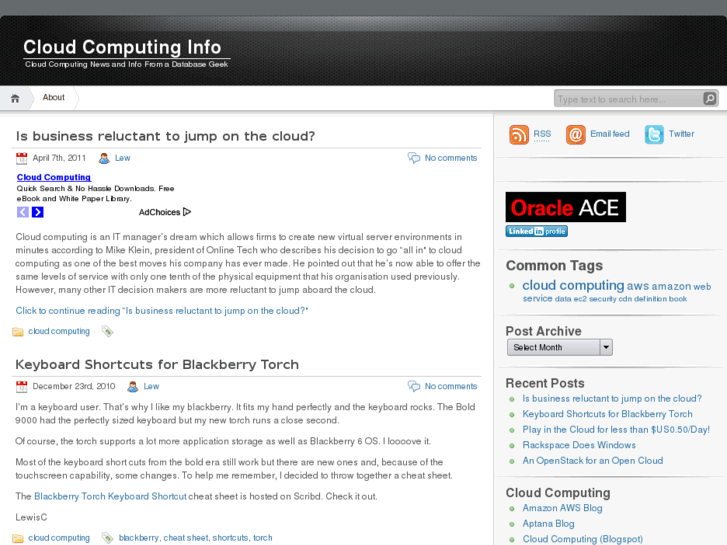Click the Cloud Computing Info site title
The width and height of the screenshot is (727, 545).
(122, 47)
